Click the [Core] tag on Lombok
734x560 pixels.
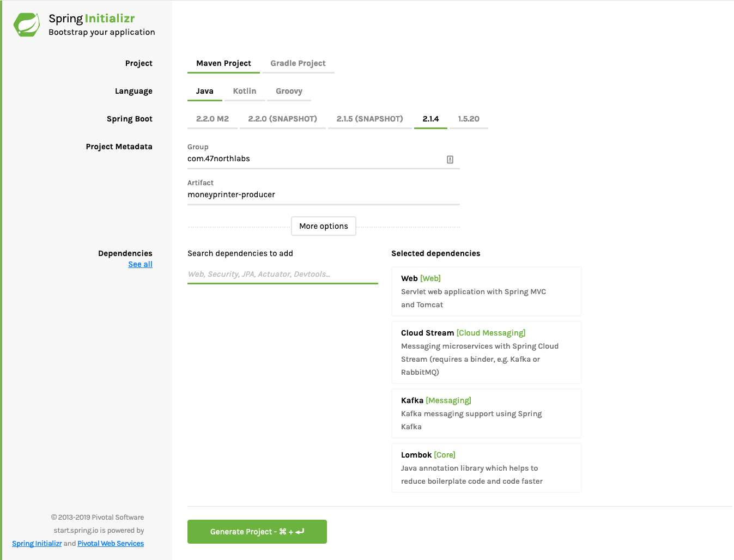point(445,455)
